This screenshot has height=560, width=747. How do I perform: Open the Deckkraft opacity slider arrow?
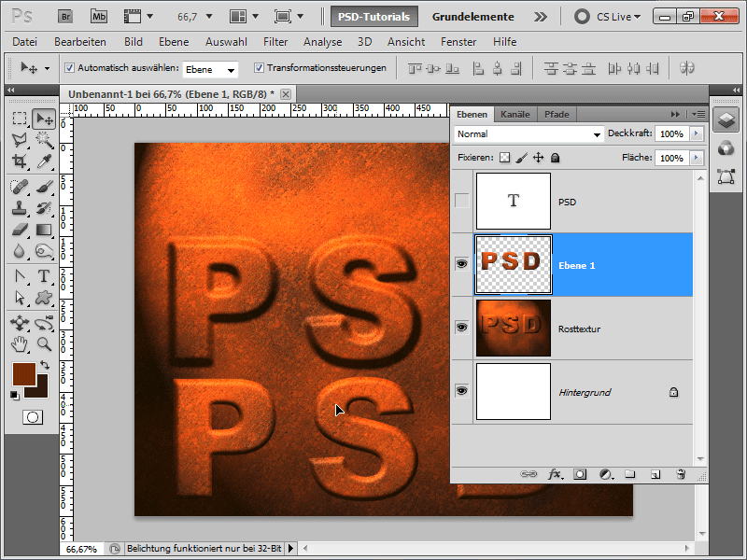697,133
